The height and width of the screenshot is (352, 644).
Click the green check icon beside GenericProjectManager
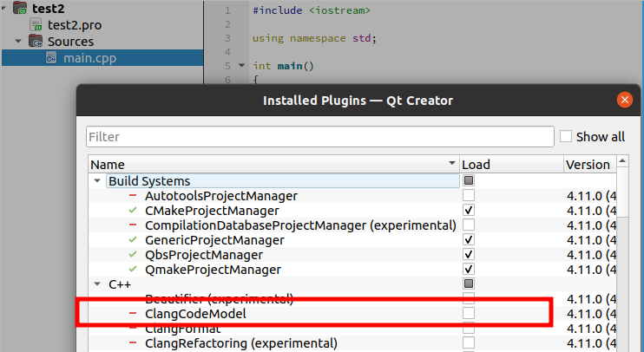[133, 239]
